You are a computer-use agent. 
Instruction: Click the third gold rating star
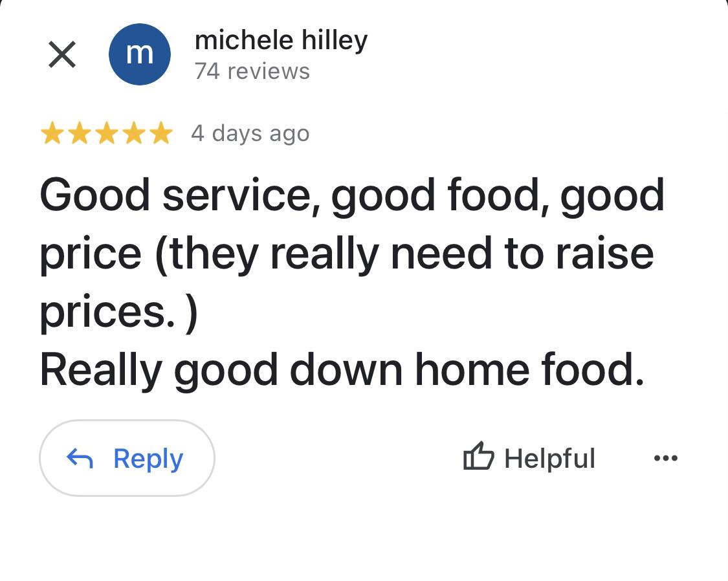pyautogui.click(x=106, y=134)
